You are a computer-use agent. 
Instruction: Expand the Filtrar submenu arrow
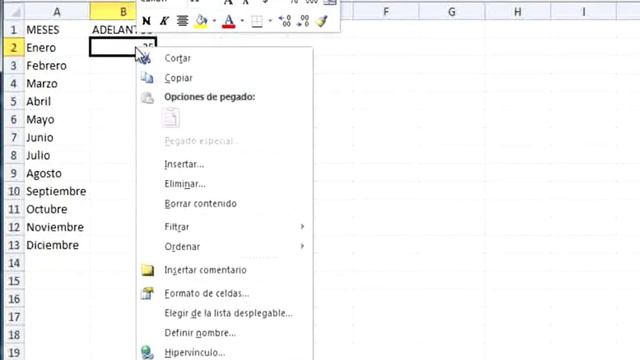[302, 227]
